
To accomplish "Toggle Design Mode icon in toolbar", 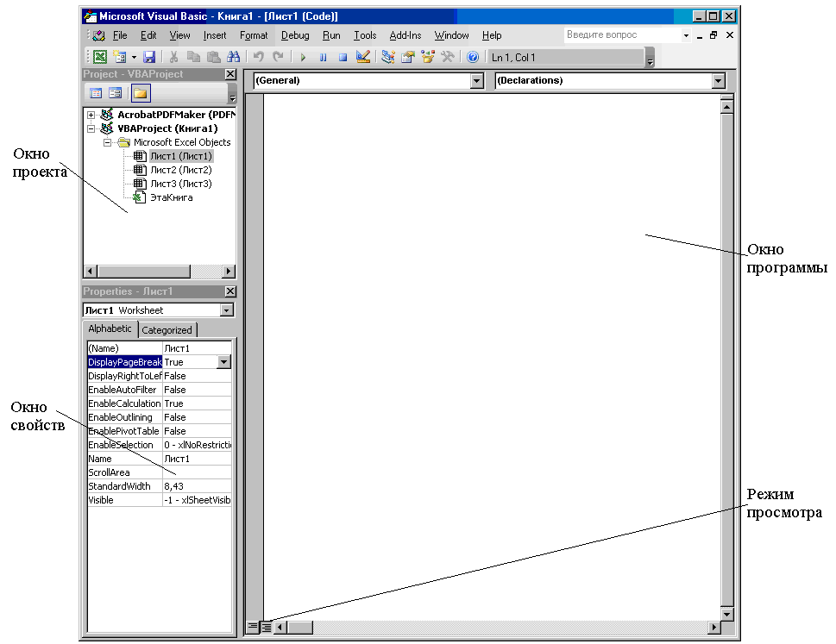I will point(363,57).
